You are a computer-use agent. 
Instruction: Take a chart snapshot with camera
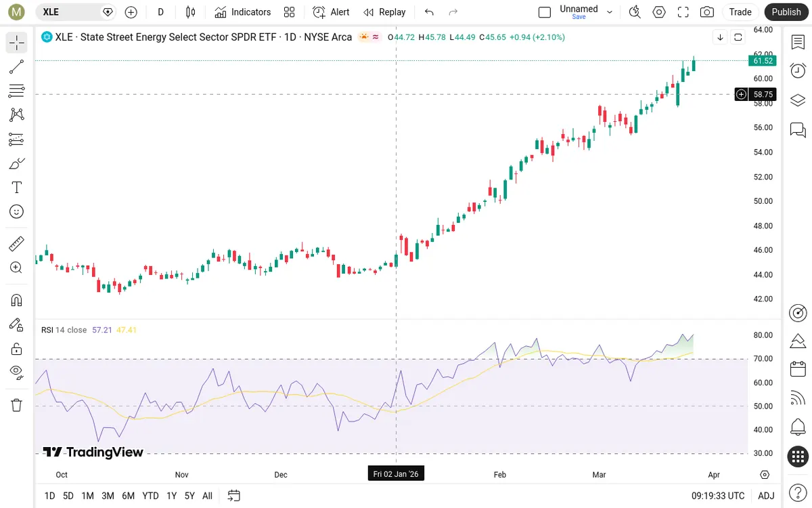coord(707,12)
